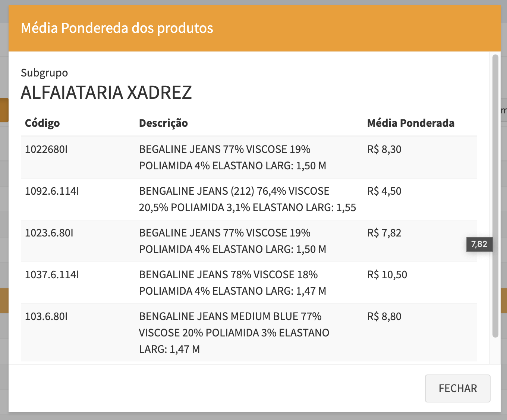This screenshot has width=507, height=420.
Task: Select product code 103.6.80I
Action: coord(46,317)
